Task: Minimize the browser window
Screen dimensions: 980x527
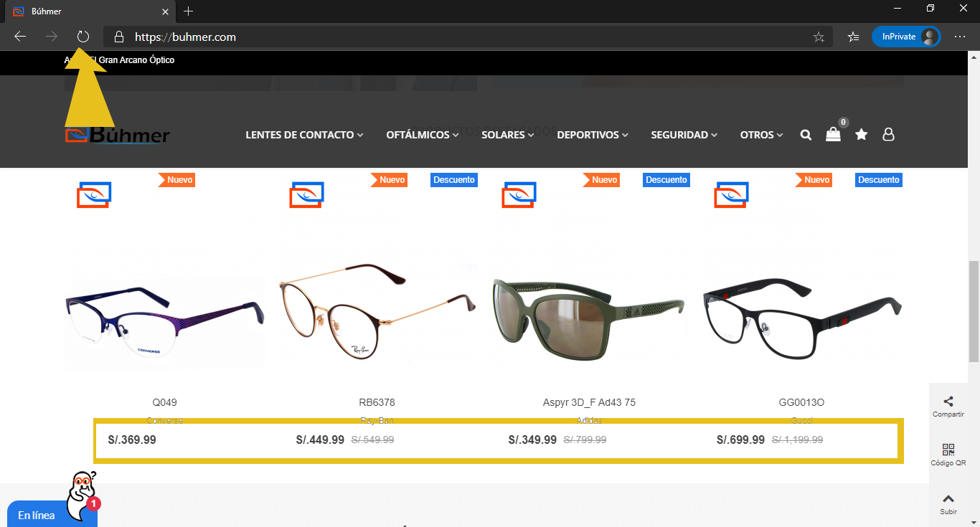Action: [x=897, y=9]
